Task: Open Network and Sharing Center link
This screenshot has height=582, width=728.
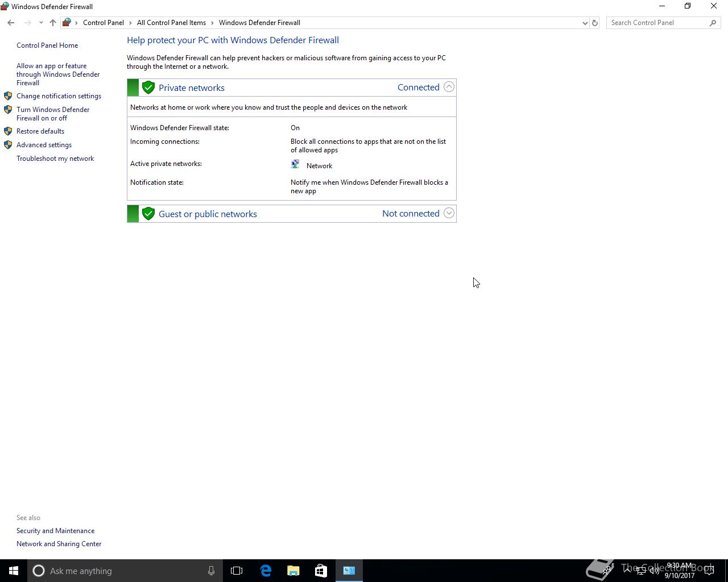Action: click(x=59, y=544)
